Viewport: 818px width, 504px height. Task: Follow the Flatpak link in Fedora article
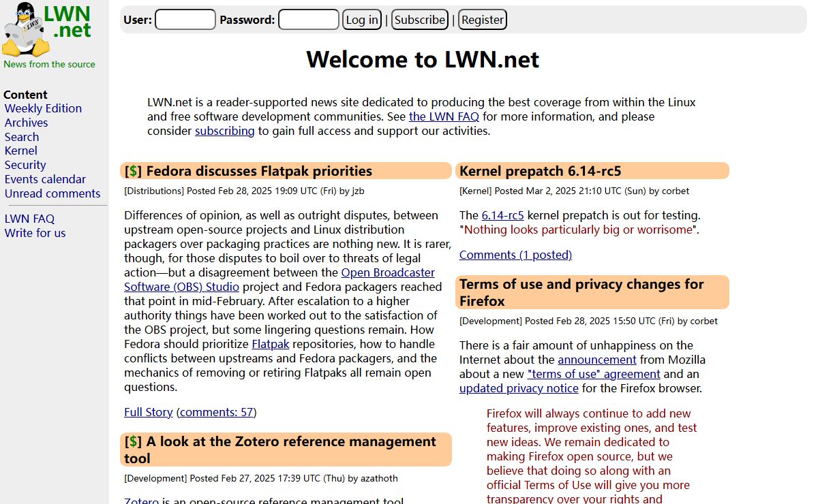(x=271, y=344)
